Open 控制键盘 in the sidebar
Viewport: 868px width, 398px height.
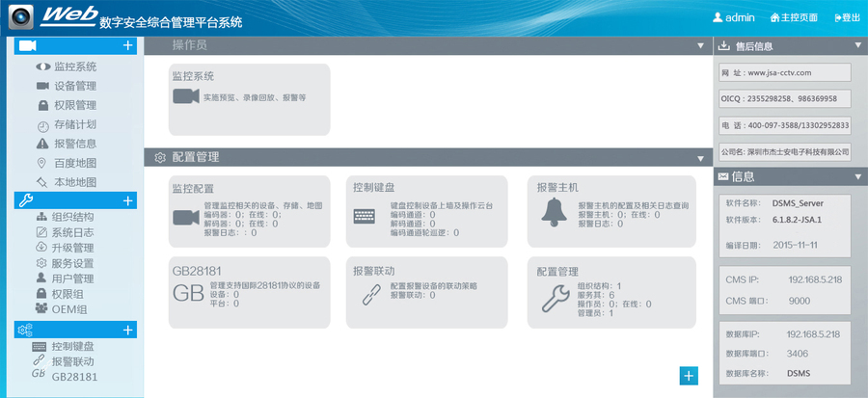click(72, 347)
